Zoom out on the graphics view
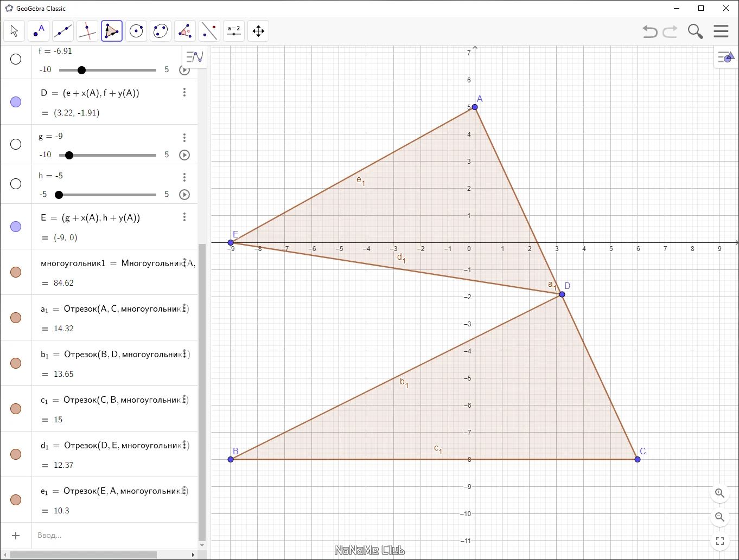Image resolution: width=739 pixels, height=560 pixels. click(x=720, y=517)
